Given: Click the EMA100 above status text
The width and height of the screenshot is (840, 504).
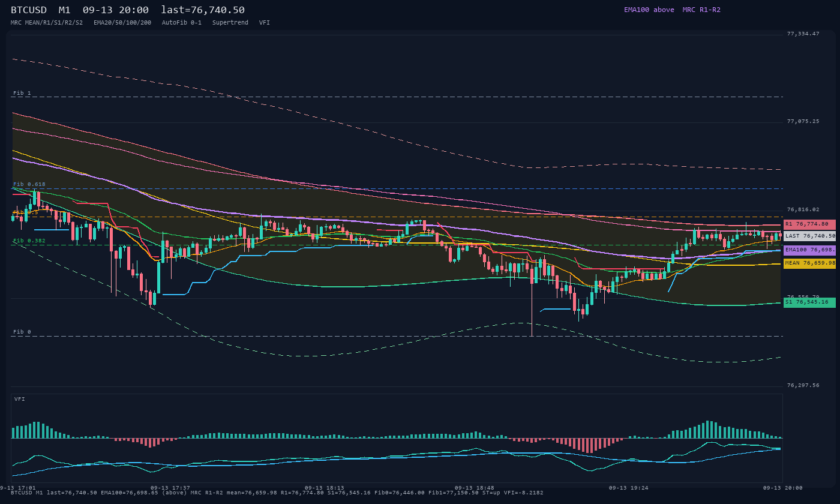Looking at the screenshot, I should coord(649,10).
